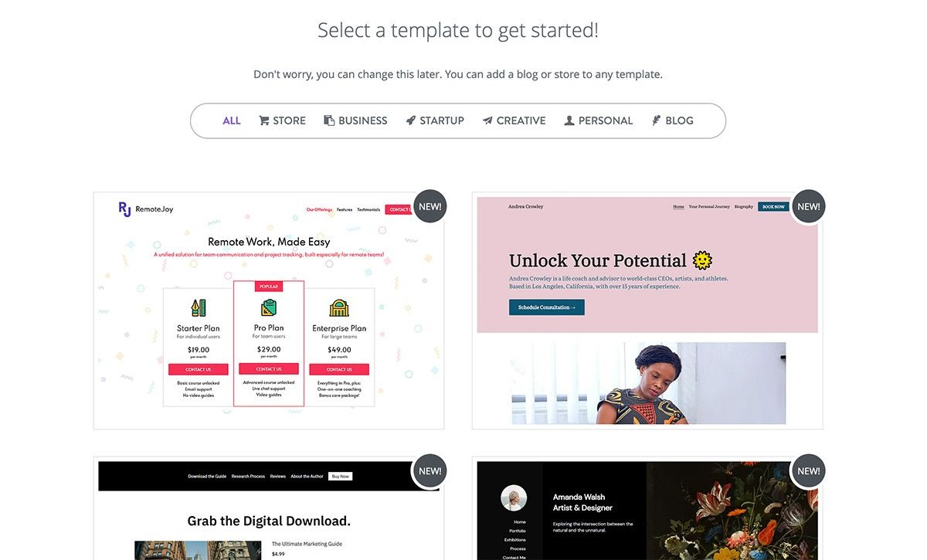The width and height of the screenshot is (927, 560).
Task: Click the Starter Plan pencil-ruler icon
Action: point(199,308)
